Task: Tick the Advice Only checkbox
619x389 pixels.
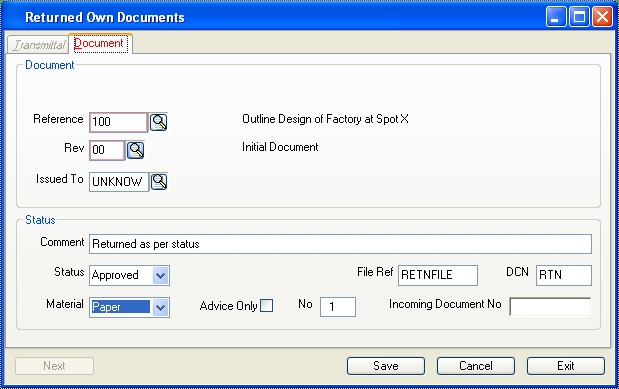Action: click(x=267, y=305)
